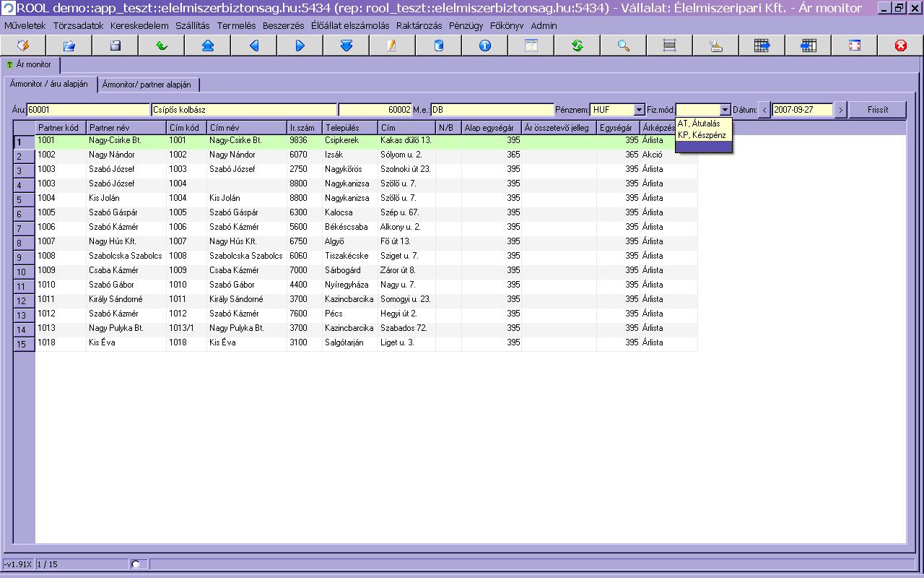
Task: Click the blue info icon in toolbar
Action: pos(485,46)
